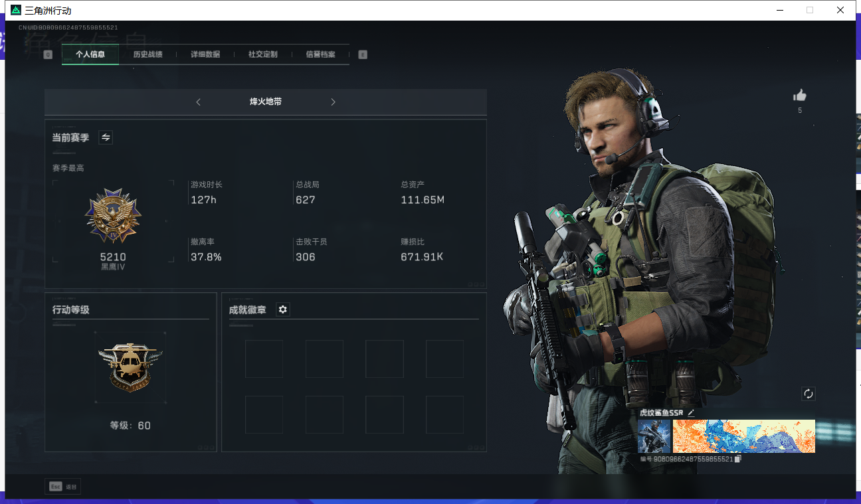861x504 pixels.
Task: Go to the 社交定制 tab
Action: click(263, 54)
